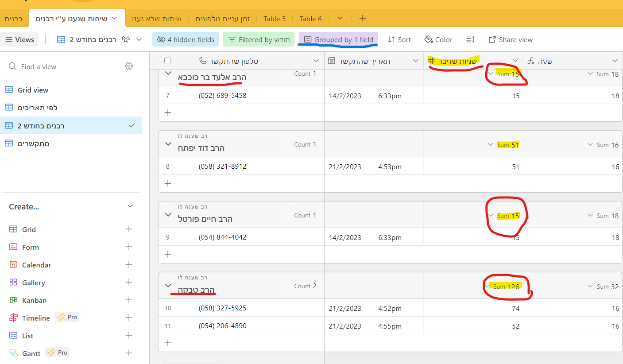Add a new Calendar view with plus

(x=129, y=264)
